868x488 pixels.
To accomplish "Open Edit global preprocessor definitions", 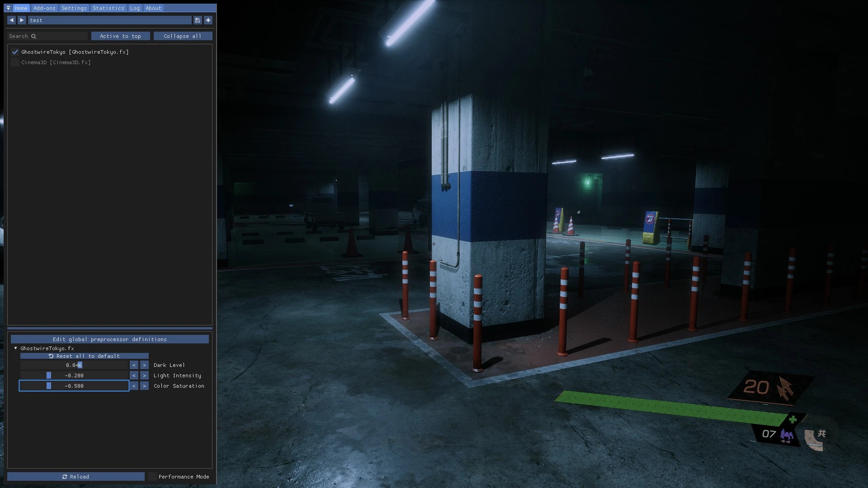I will pos(110,339).
